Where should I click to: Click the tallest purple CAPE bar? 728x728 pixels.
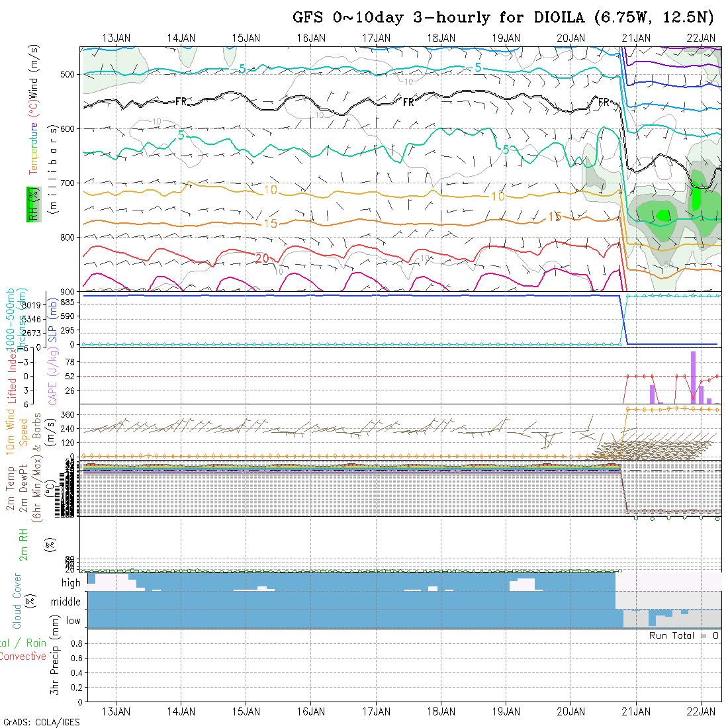tap(693, 377)
